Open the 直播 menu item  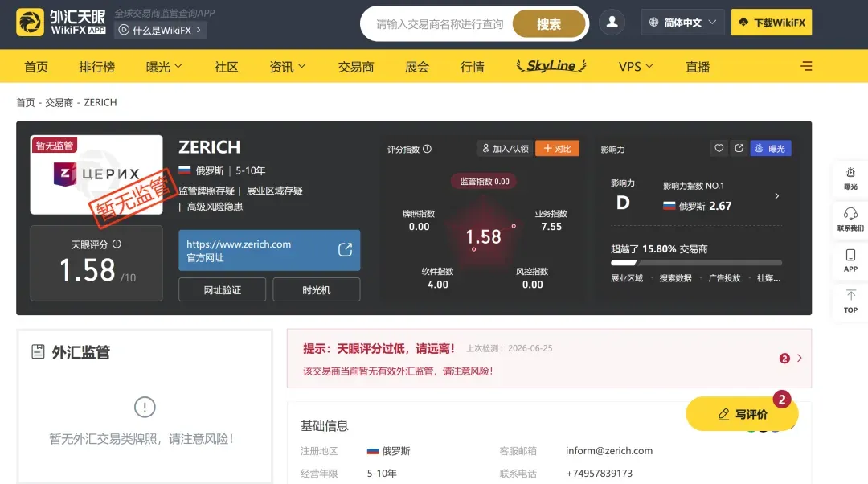698,67
